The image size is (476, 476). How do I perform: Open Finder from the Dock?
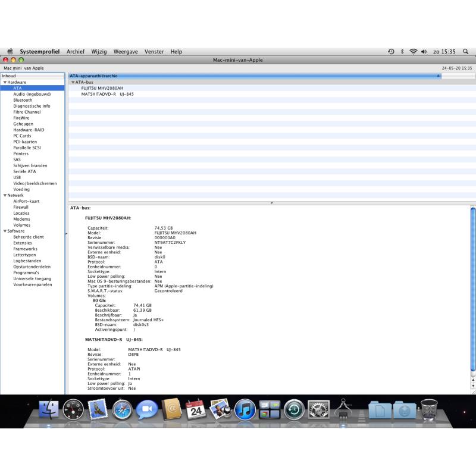click(x=49, y=409)
